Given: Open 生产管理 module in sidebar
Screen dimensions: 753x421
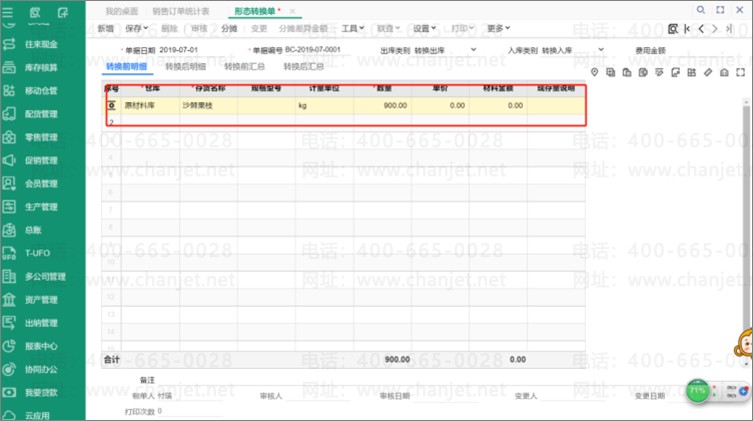Looking at the screenshot, I should click(41, 207).
